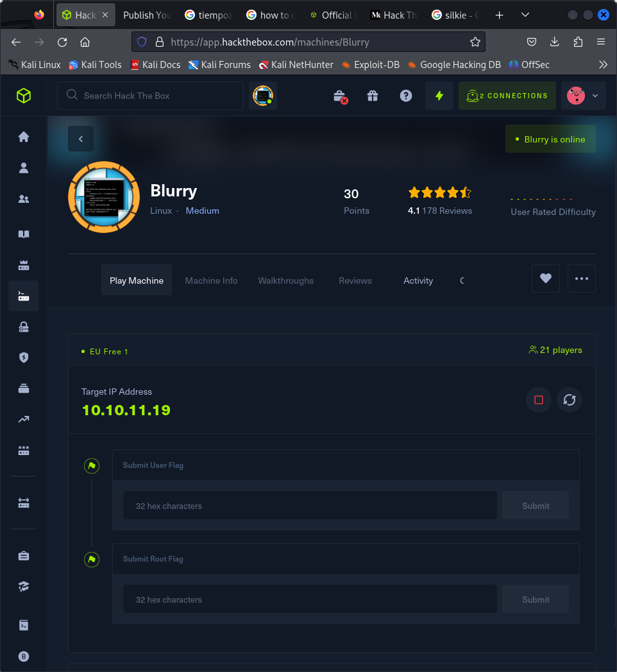
Task: Submit the user flag
Action: (x=535, y=506)
